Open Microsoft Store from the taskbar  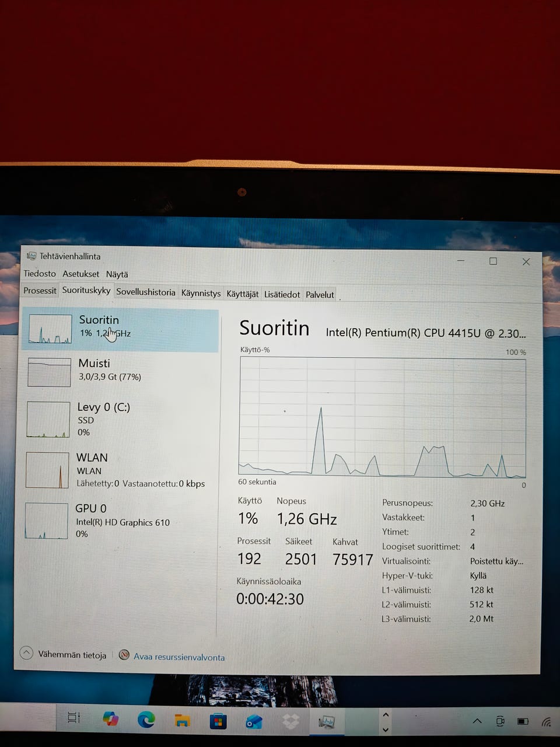tap(218, 721)
